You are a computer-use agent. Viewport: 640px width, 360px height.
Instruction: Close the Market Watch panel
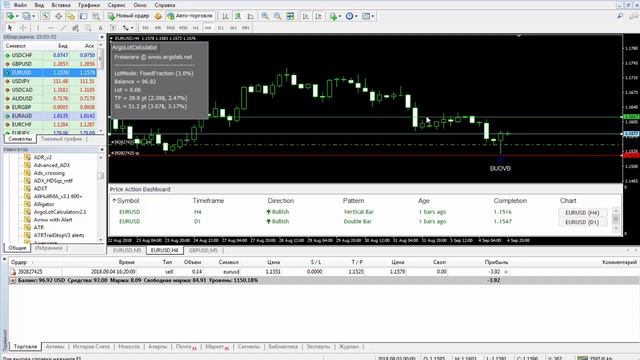(102, 37)
